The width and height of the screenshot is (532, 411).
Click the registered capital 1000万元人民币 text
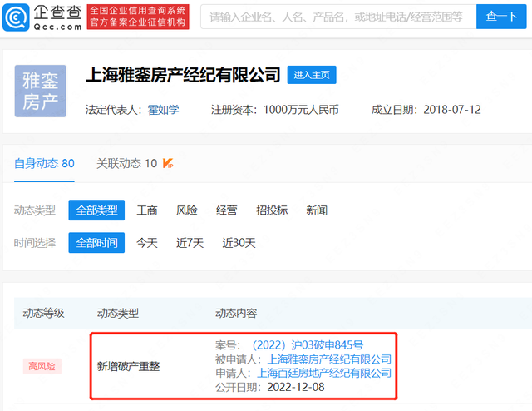click(x=301, y=110)
